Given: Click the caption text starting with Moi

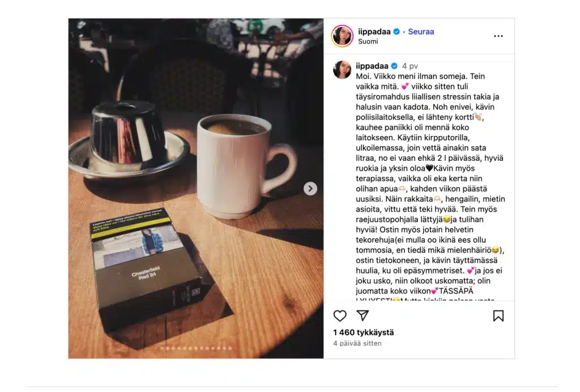Looking at the screenshot, I should point(430,184).
